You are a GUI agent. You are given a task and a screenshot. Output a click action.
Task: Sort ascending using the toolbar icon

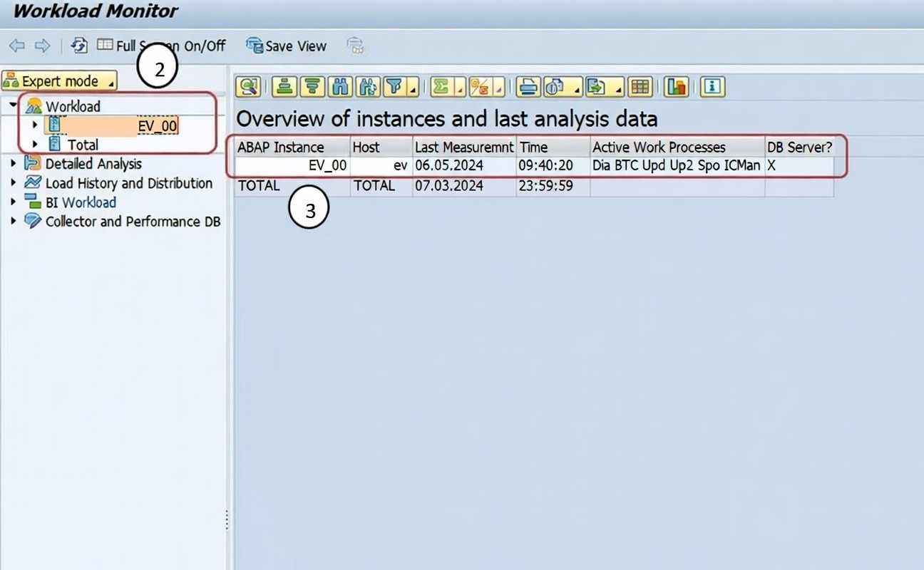[284, 87]
